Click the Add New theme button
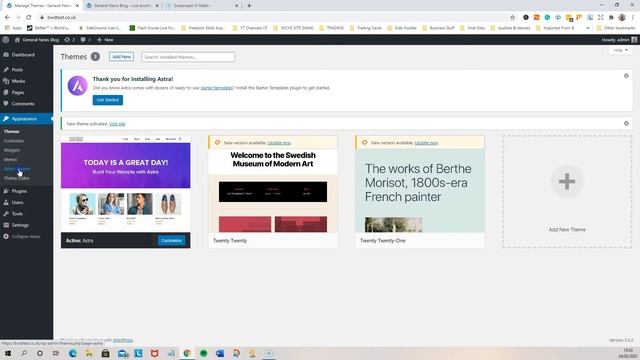 pos(121,57)
